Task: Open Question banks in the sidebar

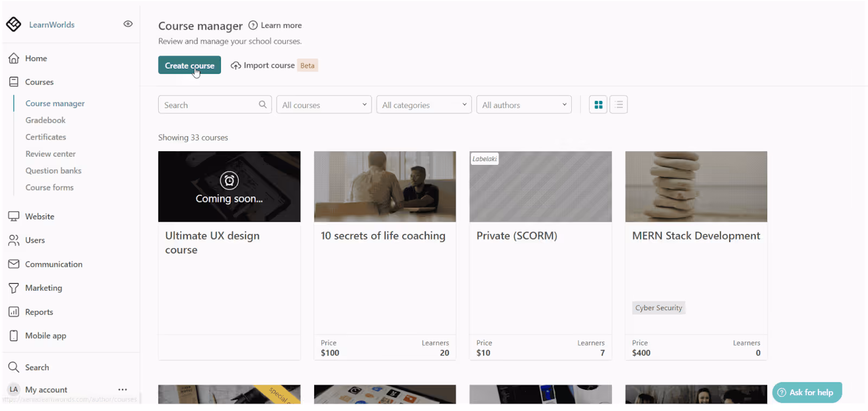Action: (53, 170)
